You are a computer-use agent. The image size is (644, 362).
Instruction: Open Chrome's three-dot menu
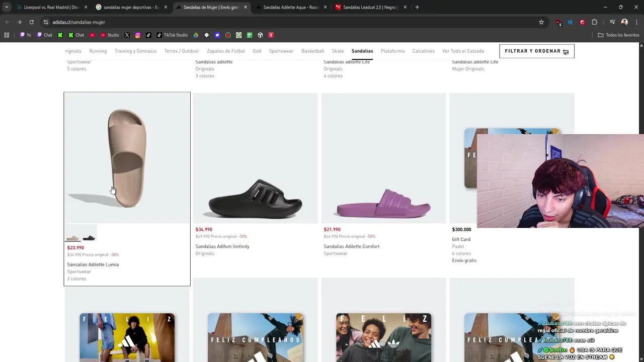coord(636,22)
